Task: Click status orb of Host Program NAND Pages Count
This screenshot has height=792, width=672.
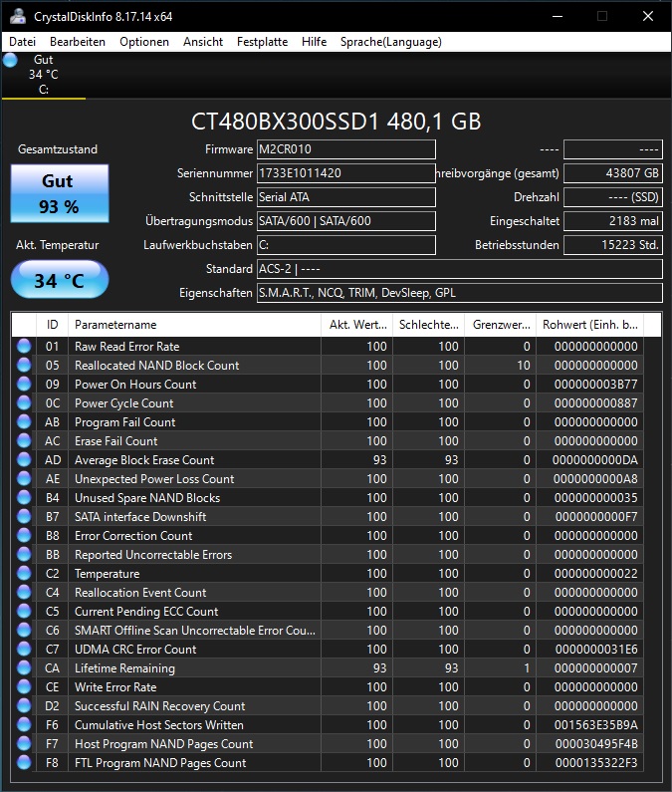Action: pos(24,744)
